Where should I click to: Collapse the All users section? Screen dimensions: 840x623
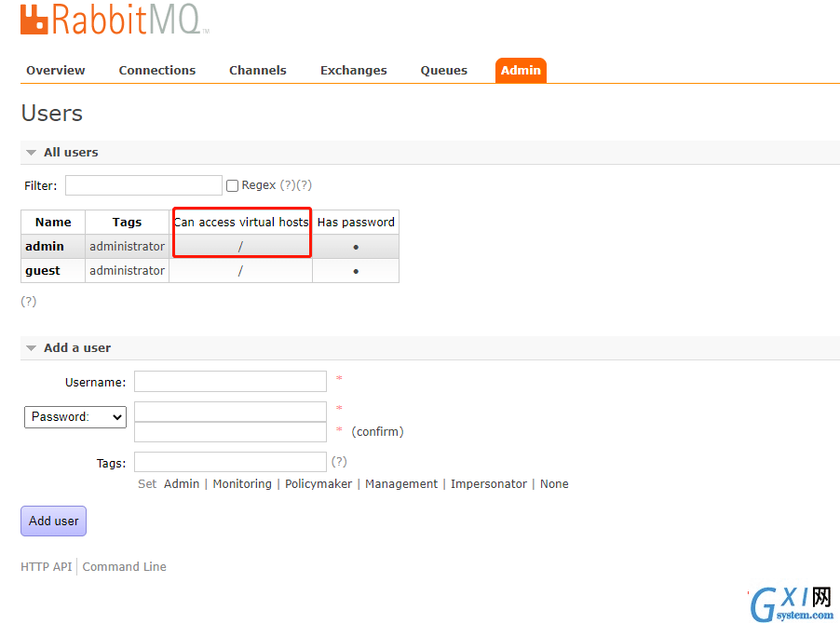coord(71,153)
